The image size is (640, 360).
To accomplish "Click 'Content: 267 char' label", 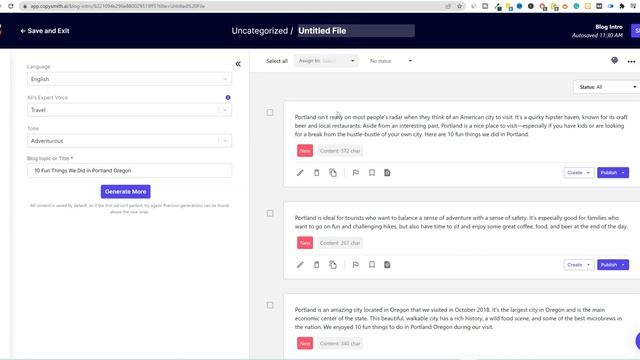I will point(340,243).
